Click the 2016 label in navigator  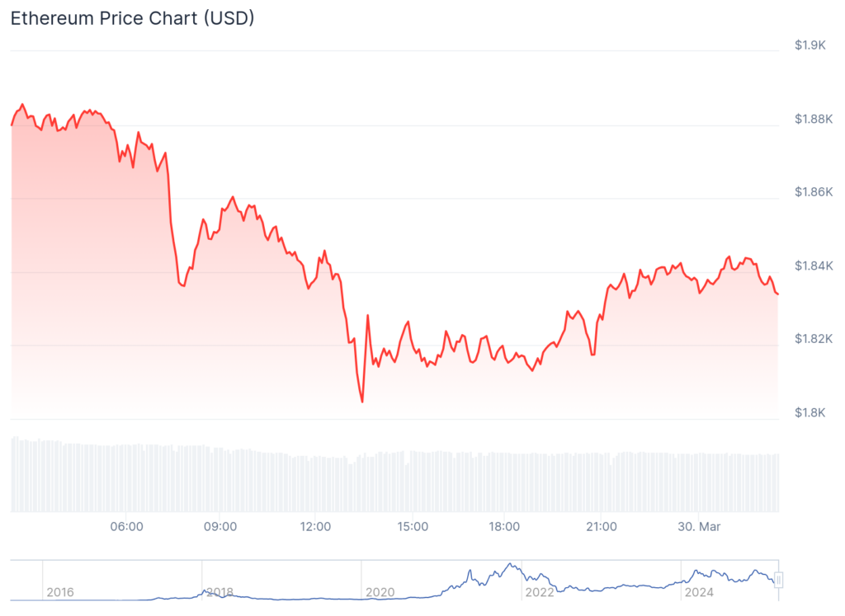coord(60,592)
